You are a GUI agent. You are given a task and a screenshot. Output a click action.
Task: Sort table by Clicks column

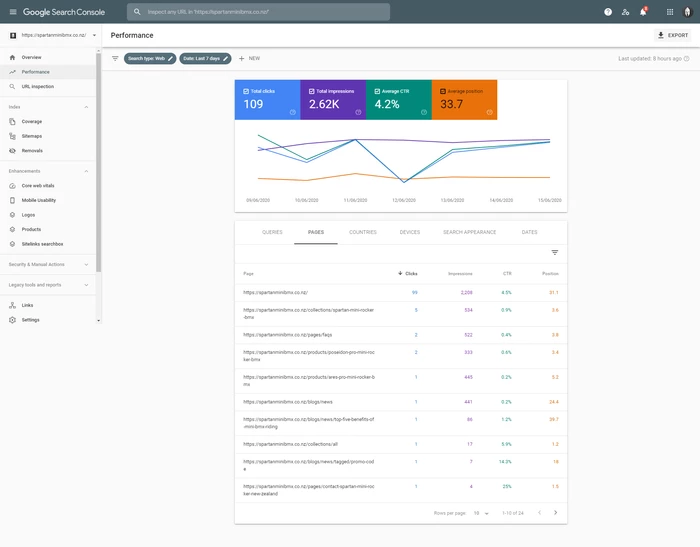[408, 274]
